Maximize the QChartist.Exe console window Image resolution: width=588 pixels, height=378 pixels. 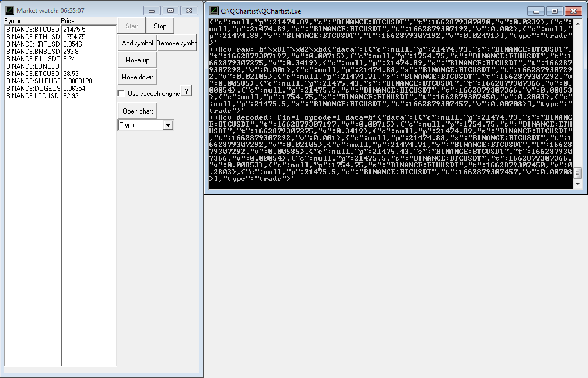click(555, 11)
